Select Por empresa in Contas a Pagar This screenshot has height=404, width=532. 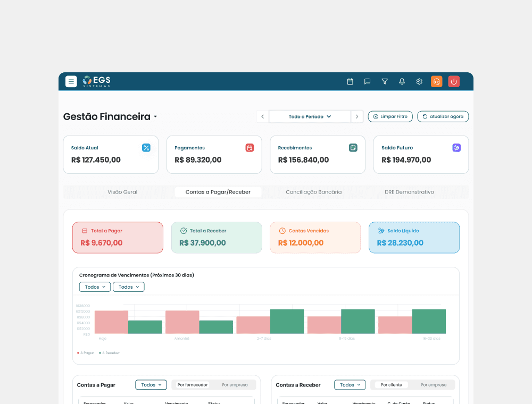[x=235, y=385]
